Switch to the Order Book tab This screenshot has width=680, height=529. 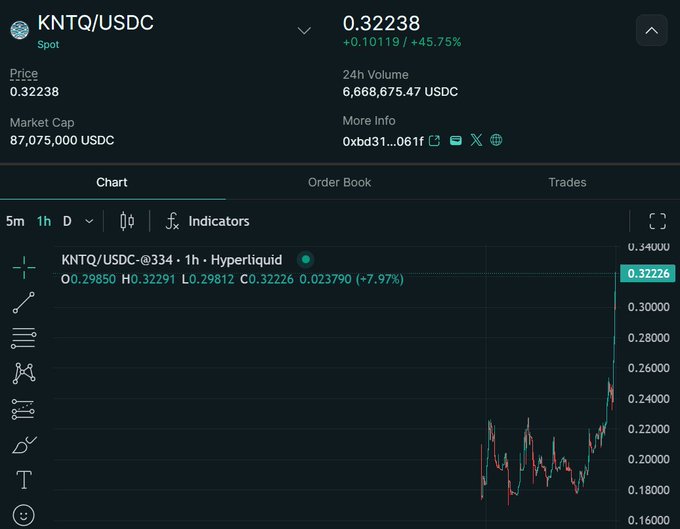pos(340,183)
